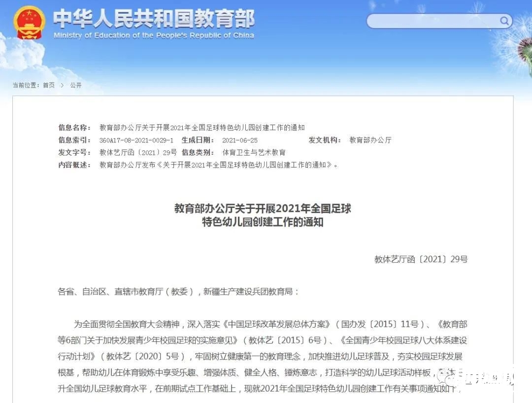Click the line starting 根基，帮助幼儿
The height and width of the screenshot is (403, 532).
click(x=258, y=372)
